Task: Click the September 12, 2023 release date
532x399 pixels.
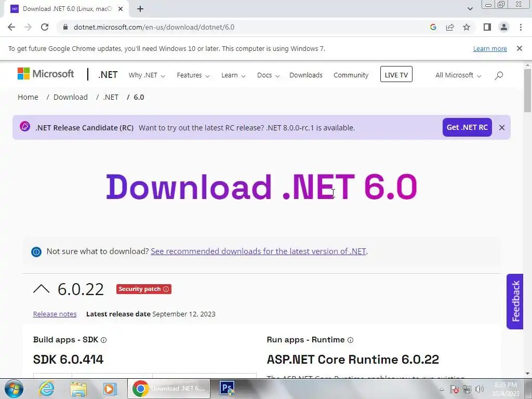Action: click(x=184, y=314)
